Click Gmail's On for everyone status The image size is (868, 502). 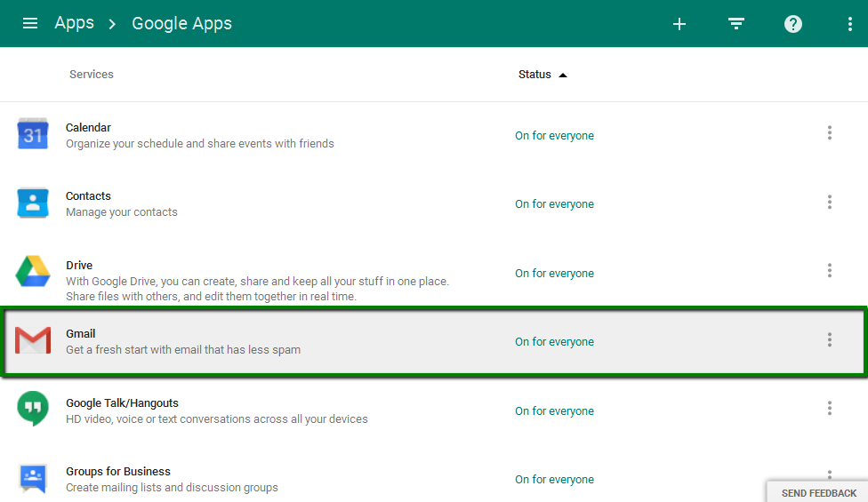pos(554,342)
